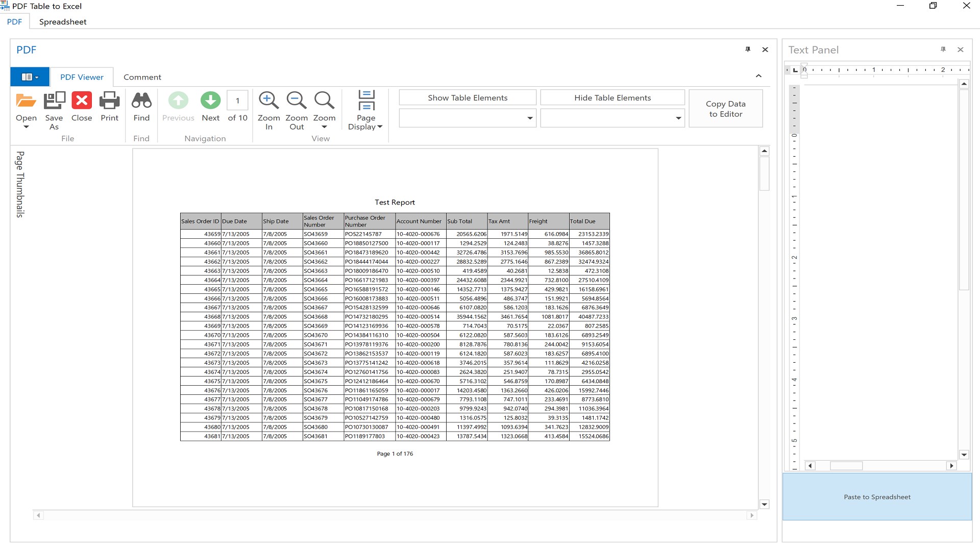Close the document with red Close icon

tap(82, 101)
